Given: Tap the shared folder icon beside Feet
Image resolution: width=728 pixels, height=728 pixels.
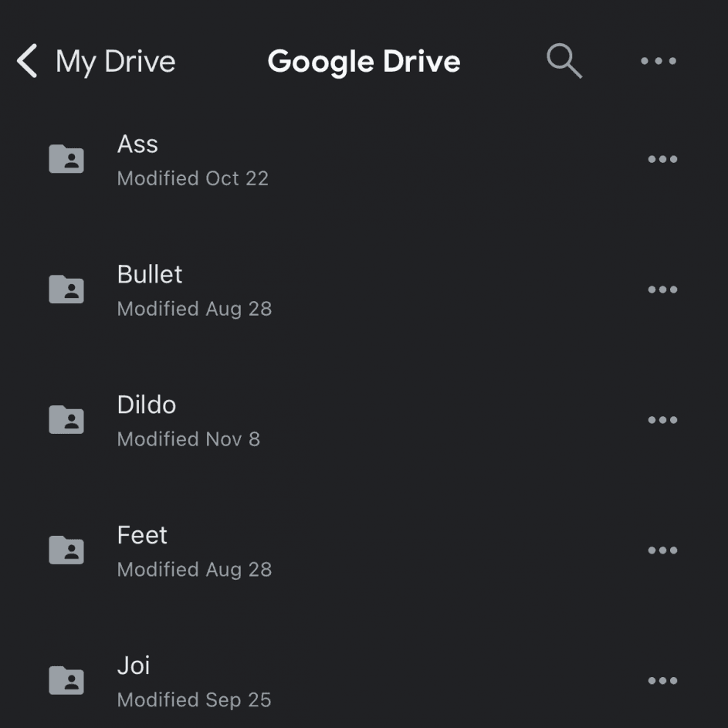Looking at the screenshot, I should [x=66, y=550].
